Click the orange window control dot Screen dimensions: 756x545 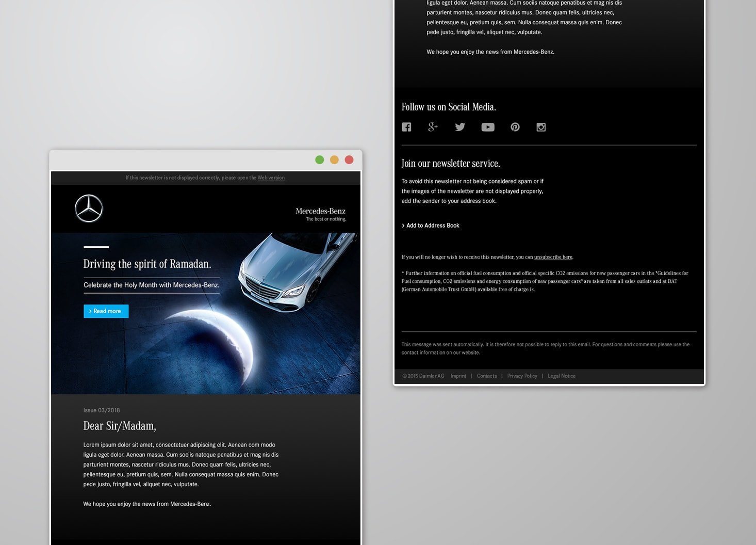pos(334,159)
